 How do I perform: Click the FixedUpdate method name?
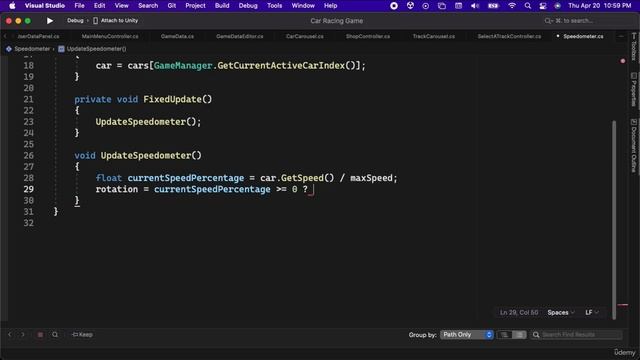tap(173, 99)
